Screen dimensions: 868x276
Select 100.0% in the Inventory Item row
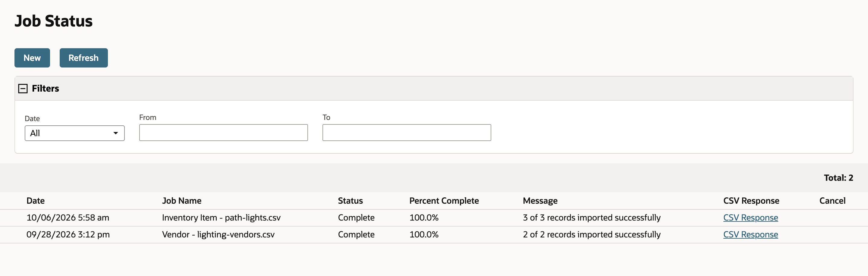click(x=424, y=218)
